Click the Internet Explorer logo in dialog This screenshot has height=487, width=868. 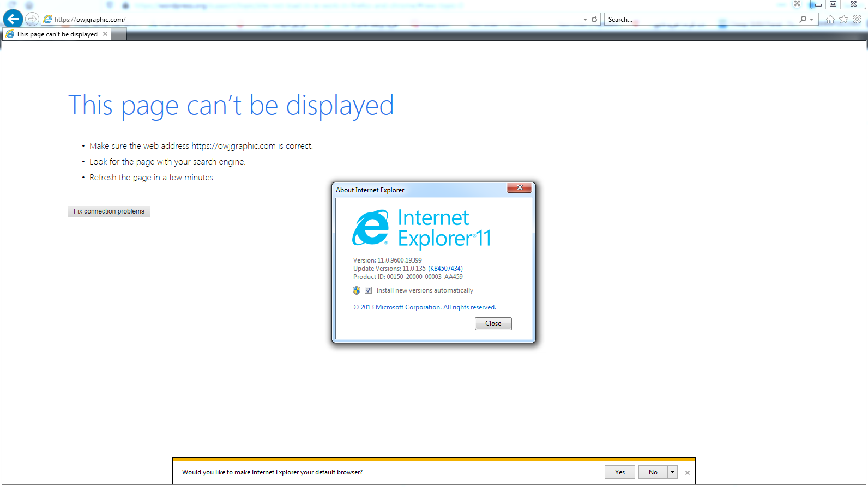point(371,228)
